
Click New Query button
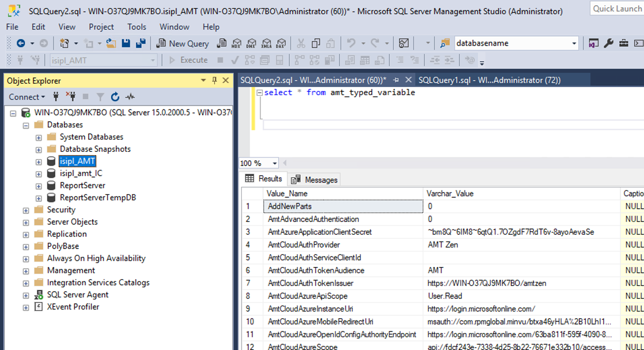[x=183, y=43]
